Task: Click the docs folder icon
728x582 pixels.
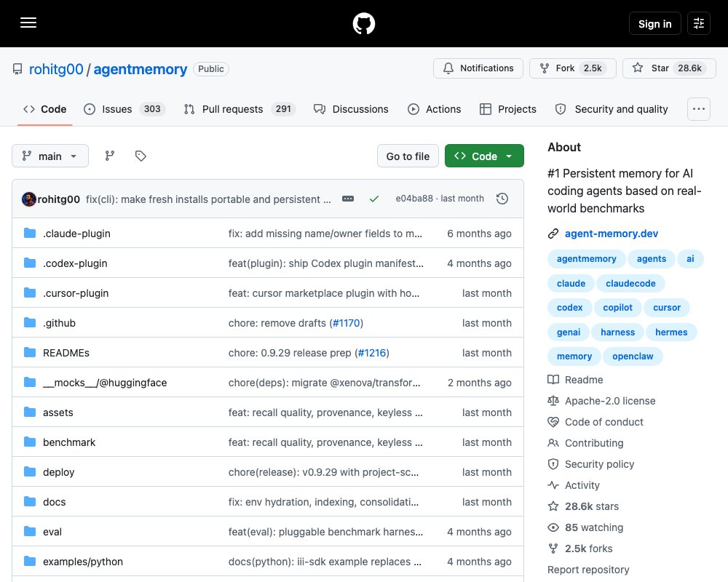Action: tap(30, 501)
